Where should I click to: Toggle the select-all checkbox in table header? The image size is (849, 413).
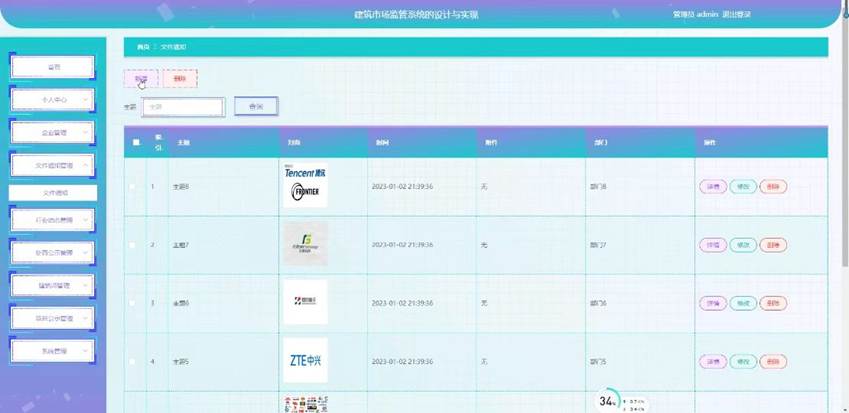[x=136, y=142]
